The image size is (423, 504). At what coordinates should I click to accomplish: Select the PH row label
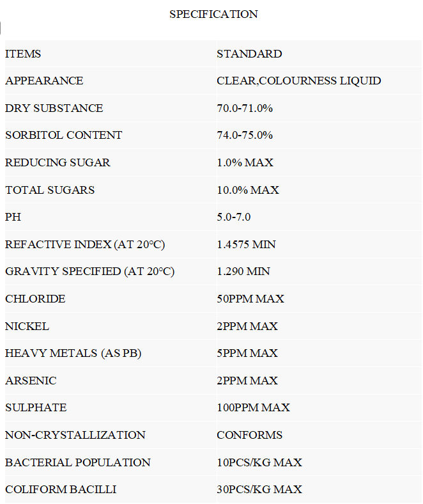pos(13,217)
